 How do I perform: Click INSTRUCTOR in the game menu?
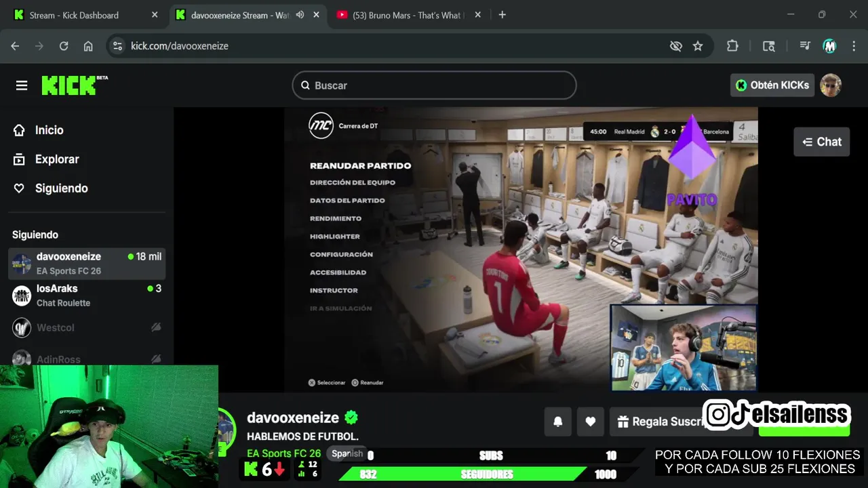click(x=334, y=290)
